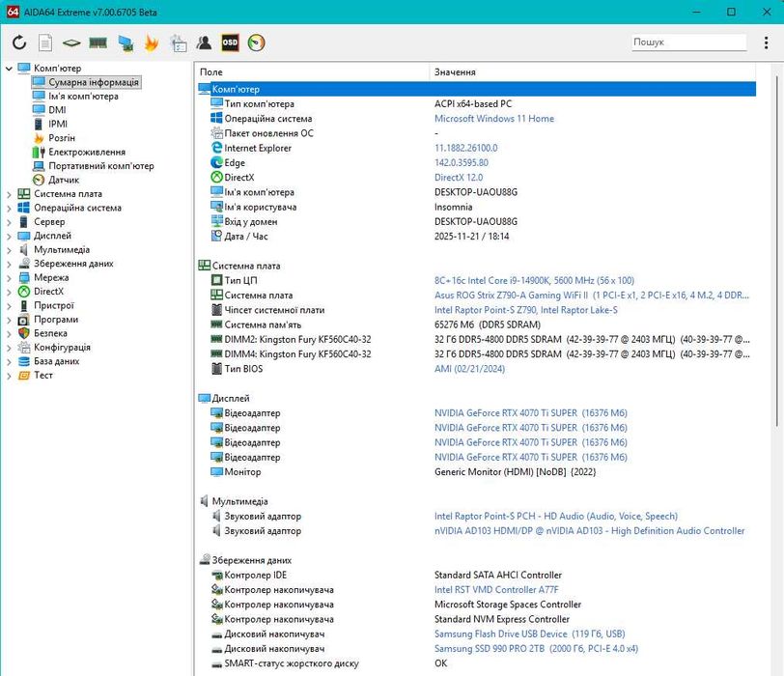The width and height of the screenshot is (784, 676).
Task: Open the memory module toolbar icon
Action: point(98,43)
